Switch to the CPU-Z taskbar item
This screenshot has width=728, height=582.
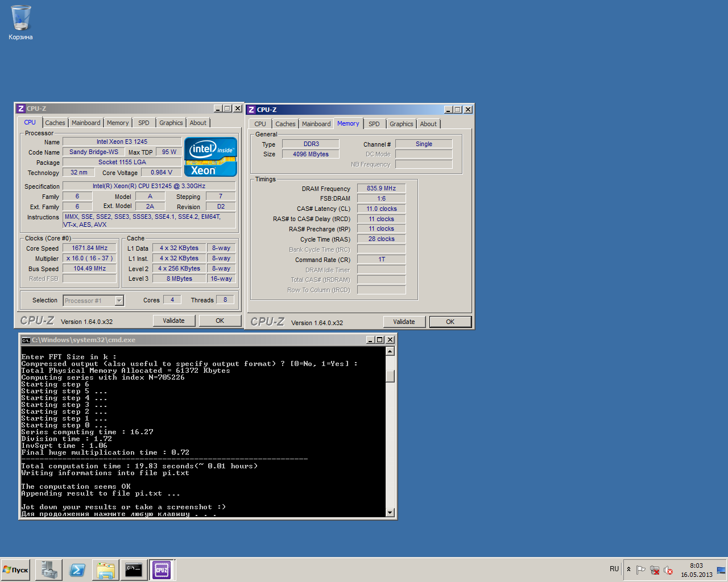(162, 569)
